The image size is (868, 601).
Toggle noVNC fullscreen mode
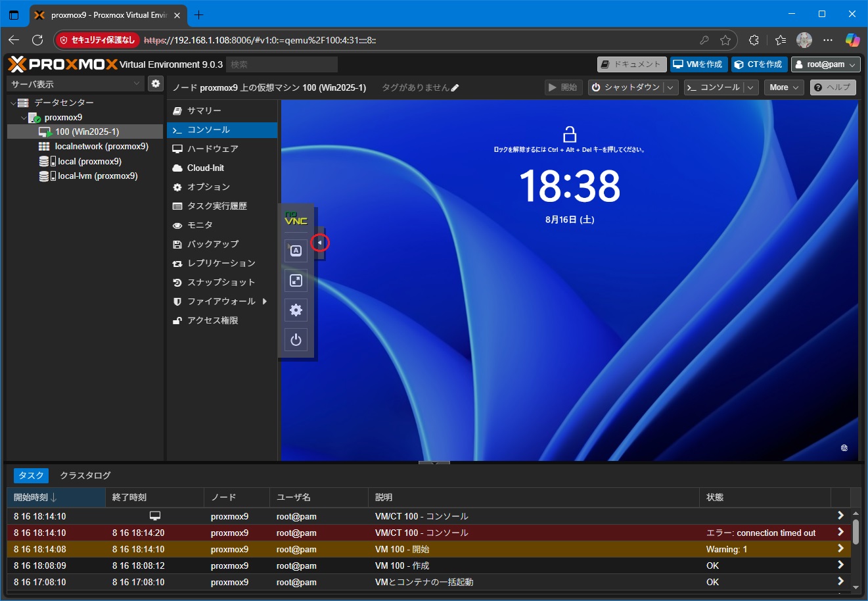pyautogui.click(x=296, y=281)
